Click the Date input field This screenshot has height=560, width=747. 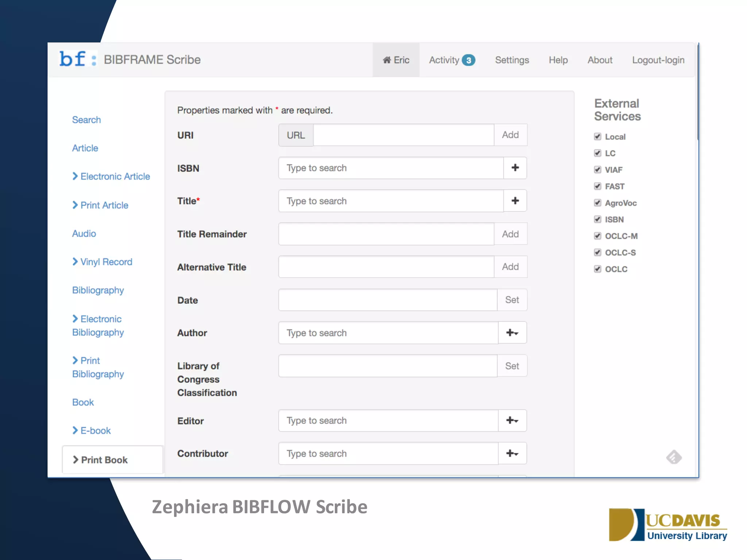tap(388, 300)
